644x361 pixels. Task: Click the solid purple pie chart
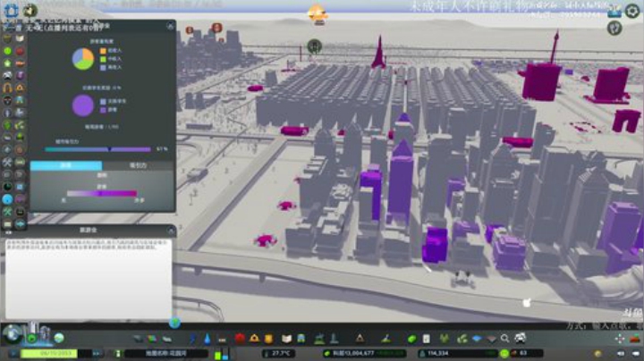click(83, 105)
